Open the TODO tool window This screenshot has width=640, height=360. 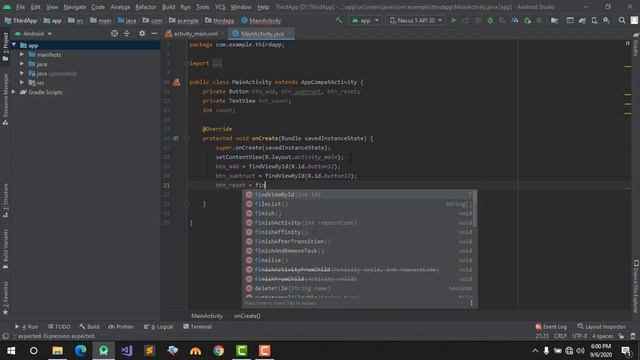click(59, 327)
